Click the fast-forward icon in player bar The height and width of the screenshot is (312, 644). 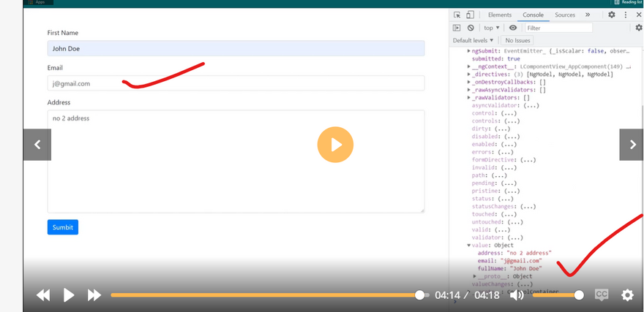coord(94,295)
